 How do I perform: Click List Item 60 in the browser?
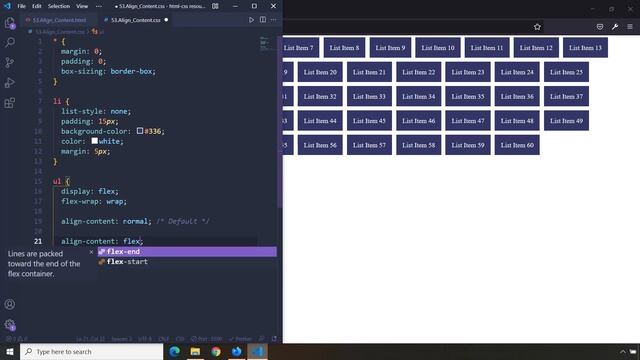[x=517, y=145]
